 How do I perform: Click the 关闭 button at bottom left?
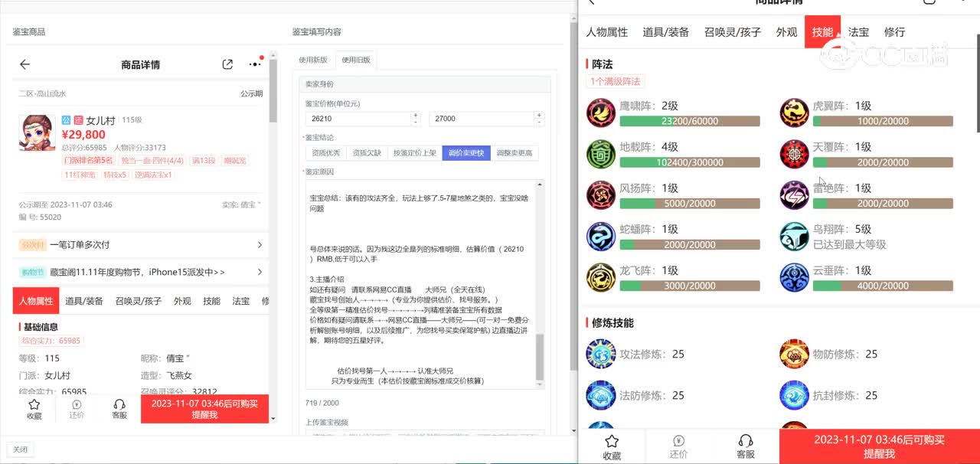tap(20, 449)
